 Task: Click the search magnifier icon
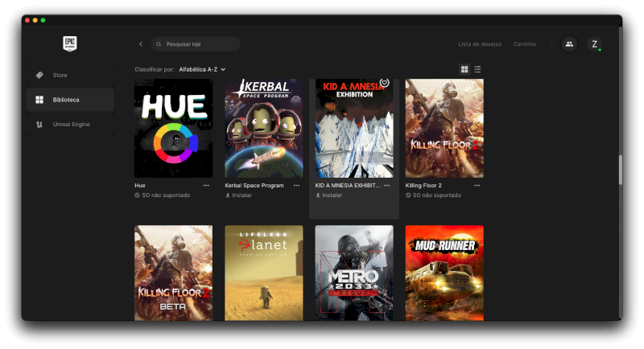[x=159, y=44]
